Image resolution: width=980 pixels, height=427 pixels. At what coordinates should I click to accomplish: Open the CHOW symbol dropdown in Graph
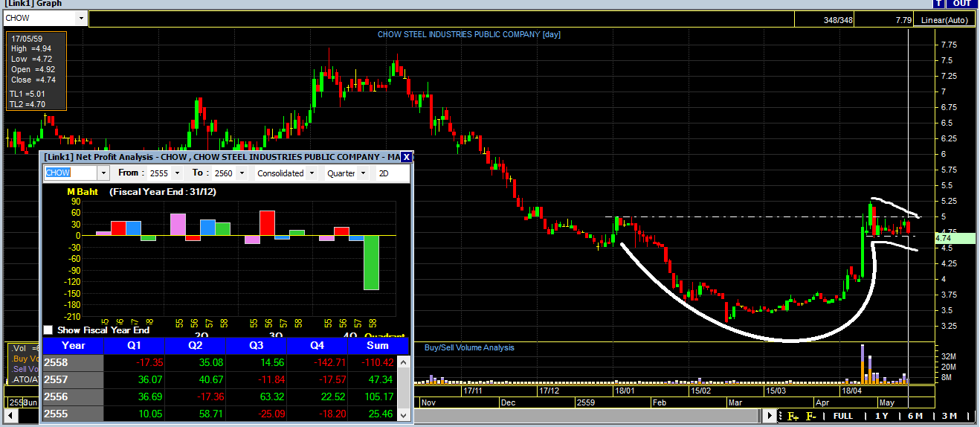[x=80, y=18]
